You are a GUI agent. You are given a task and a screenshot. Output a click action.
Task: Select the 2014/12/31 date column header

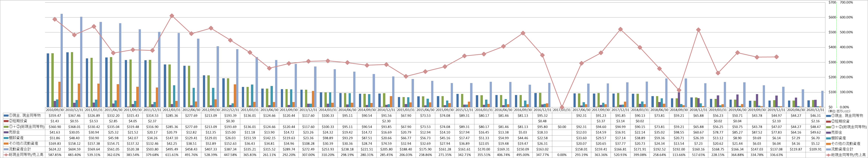pyautogui.click(x=386, y=110)
